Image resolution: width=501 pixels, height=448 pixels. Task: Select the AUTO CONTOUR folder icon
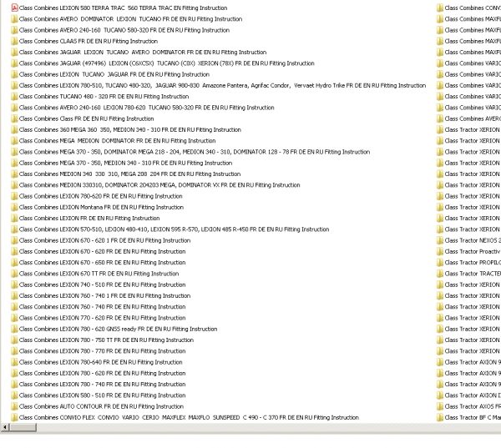coord(14,406)
